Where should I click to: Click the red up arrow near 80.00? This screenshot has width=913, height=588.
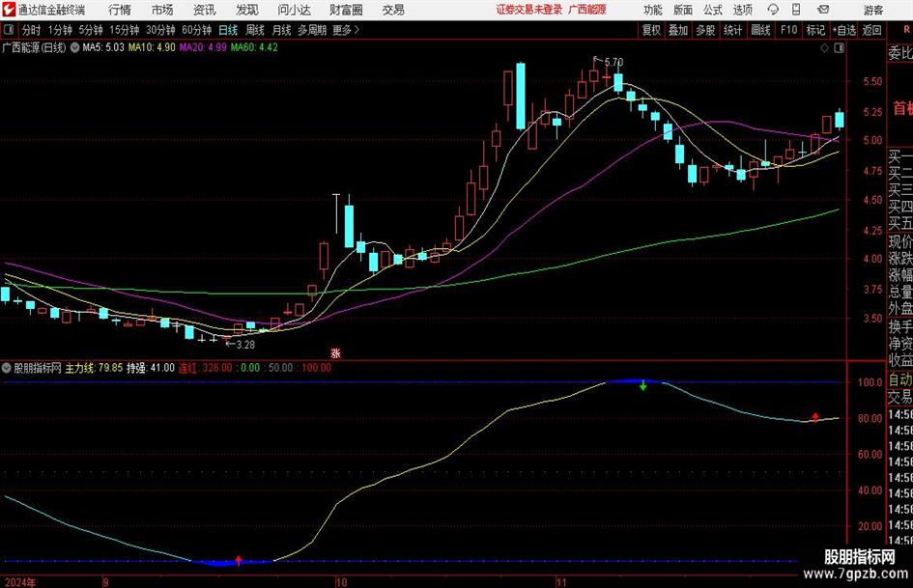tap(815, 417)
